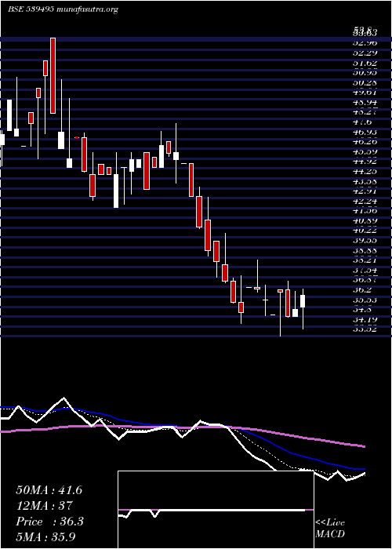392x549 pixels.
Task: Click the 51.62 price axis label
Action: [365, 63]
